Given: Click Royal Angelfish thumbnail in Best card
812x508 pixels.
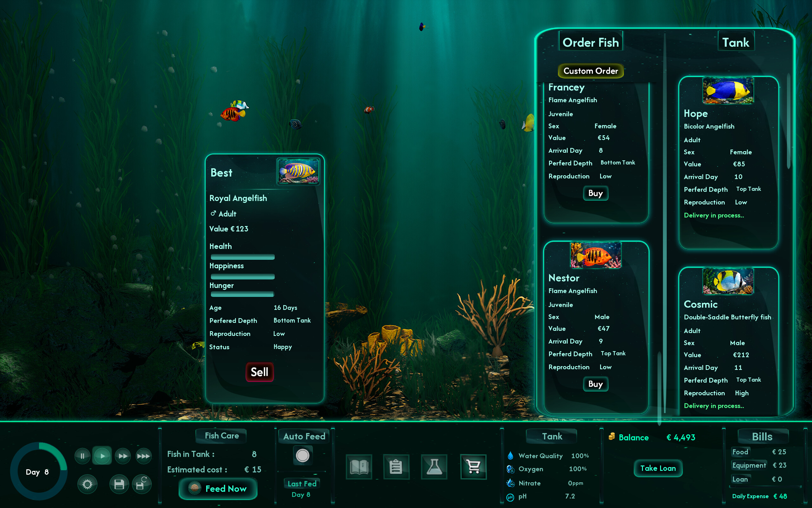Looking at the screenshot, I should pyautogui.click(x=298, y=171).
